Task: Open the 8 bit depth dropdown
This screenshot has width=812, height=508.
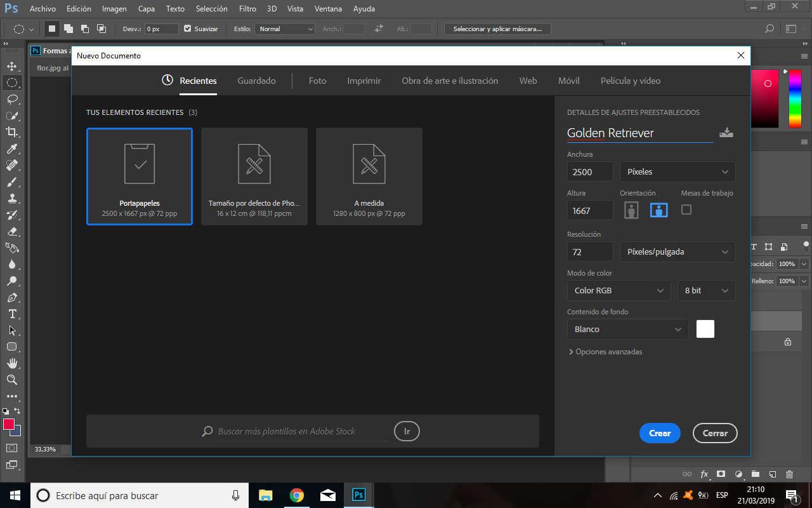Action: point(707,290)
